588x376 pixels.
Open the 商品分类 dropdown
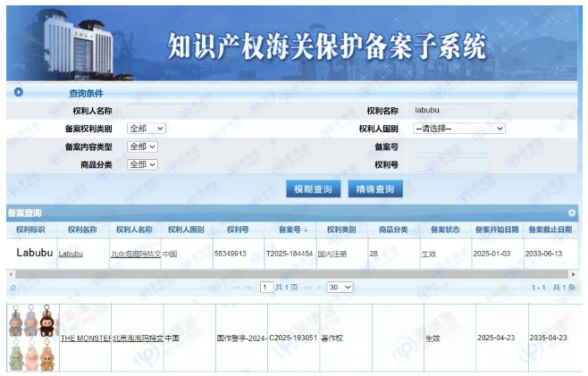(x=142, y=164)
